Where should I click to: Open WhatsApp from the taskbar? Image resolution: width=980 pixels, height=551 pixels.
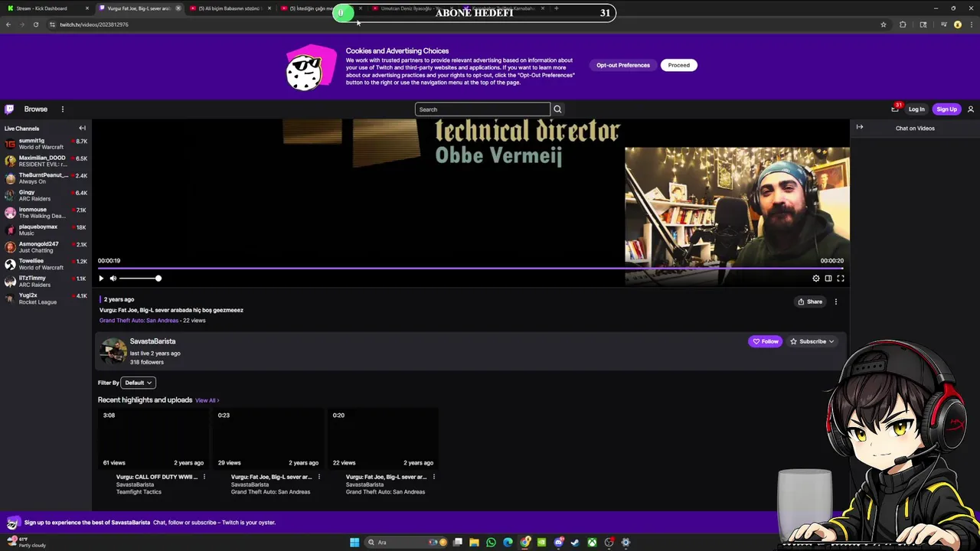[x=491, y=543]
